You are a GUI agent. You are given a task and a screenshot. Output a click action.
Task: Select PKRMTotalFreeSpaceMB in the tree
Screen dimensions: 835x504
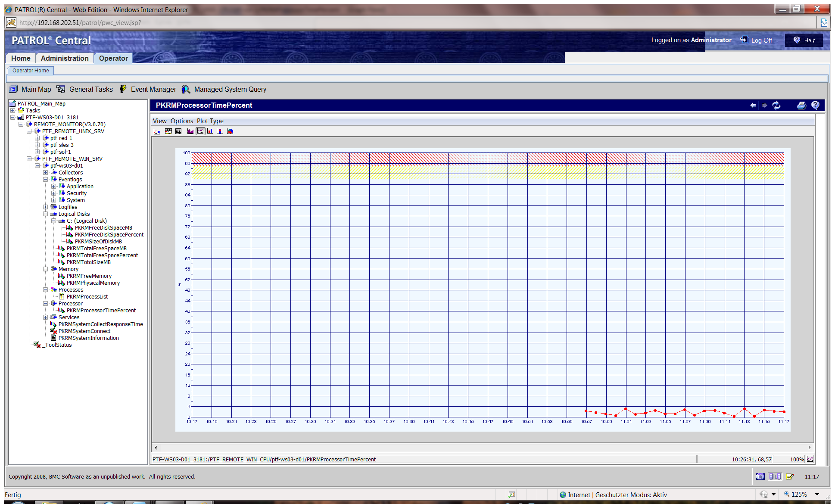[97, 249]
